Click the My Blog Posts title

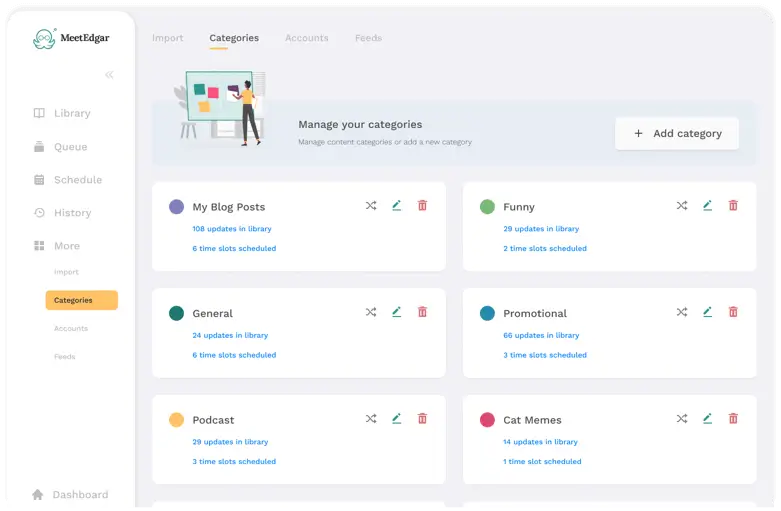tap(229, 207)
